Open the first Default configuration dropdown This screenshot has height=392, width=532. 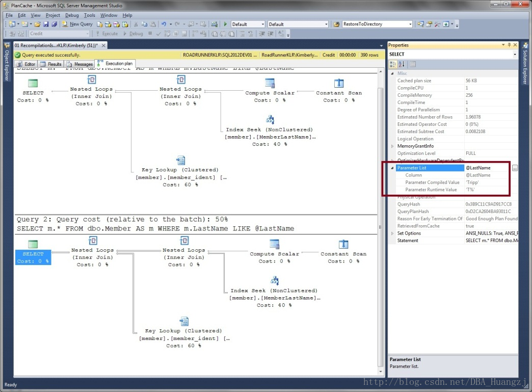pos(262,24)
